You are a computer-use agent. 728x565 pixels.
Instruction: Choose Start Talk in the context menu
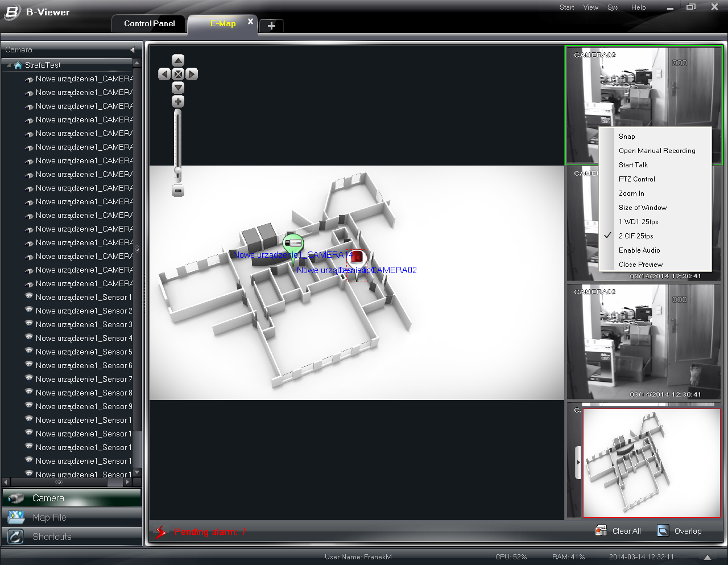coord(633,165)
